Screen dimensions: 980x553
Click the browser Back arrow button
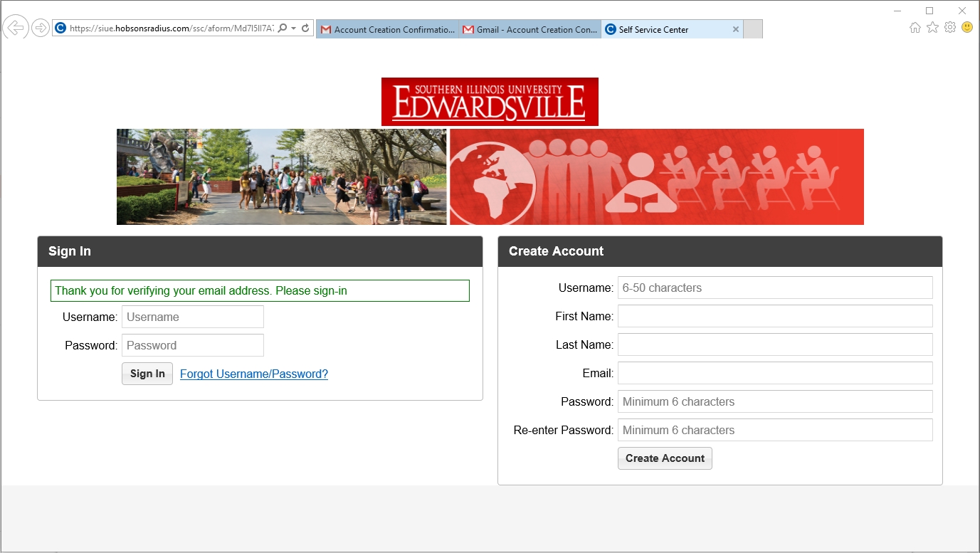(x=16, y=28)
